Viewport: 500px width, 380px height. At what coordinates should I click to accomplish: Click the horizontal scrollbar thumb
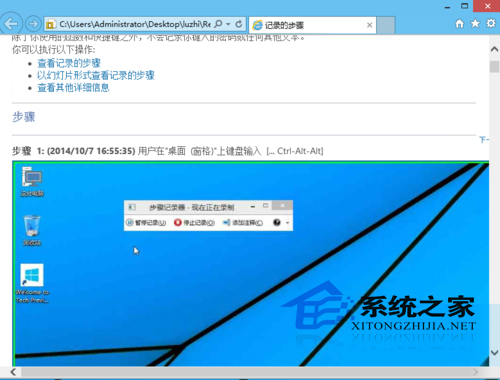pyautogui.click(x=247, y=372)
